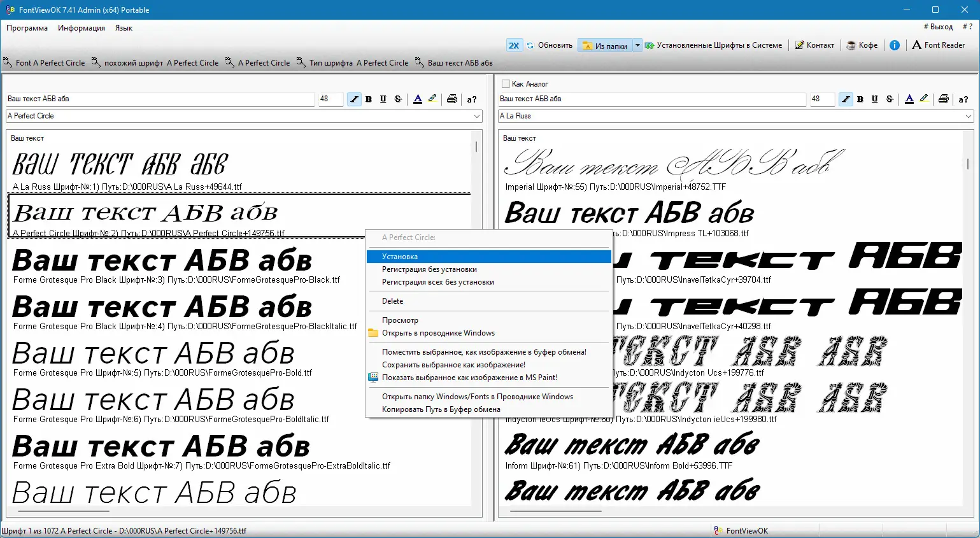Click the left panel font size field
The height and width of the screenshot is (538, 980).
point(330,99)
